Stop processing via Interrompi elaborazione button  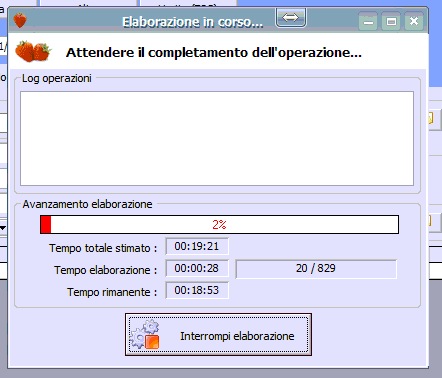(218, 334)
